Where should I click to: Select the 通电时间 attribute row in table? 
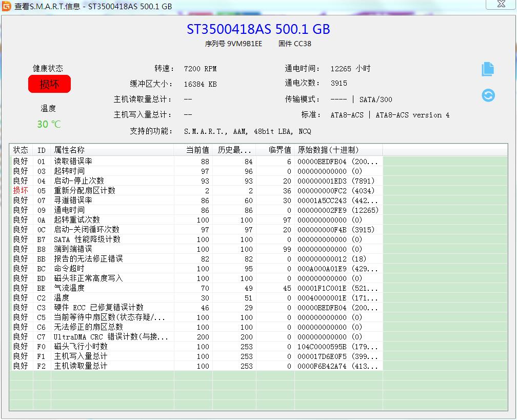click(196, 210)
